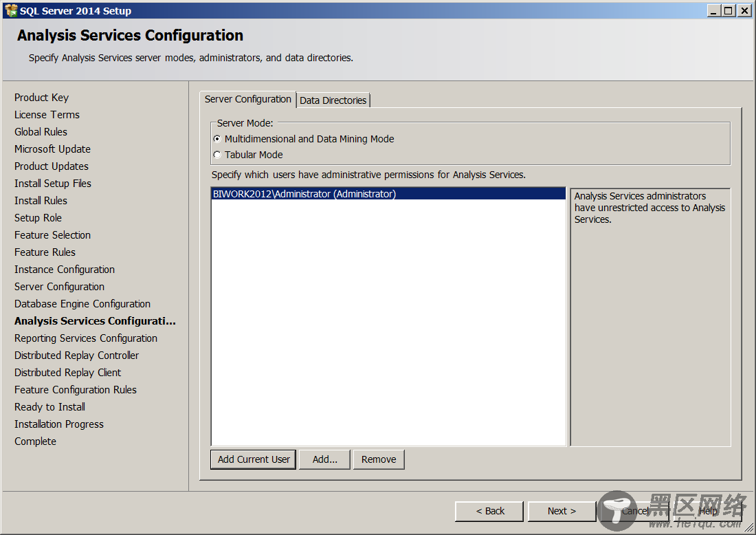Click the License Terms step
Image resolution: width=756 pixels, height=535 pixels.
coord(47,115)
